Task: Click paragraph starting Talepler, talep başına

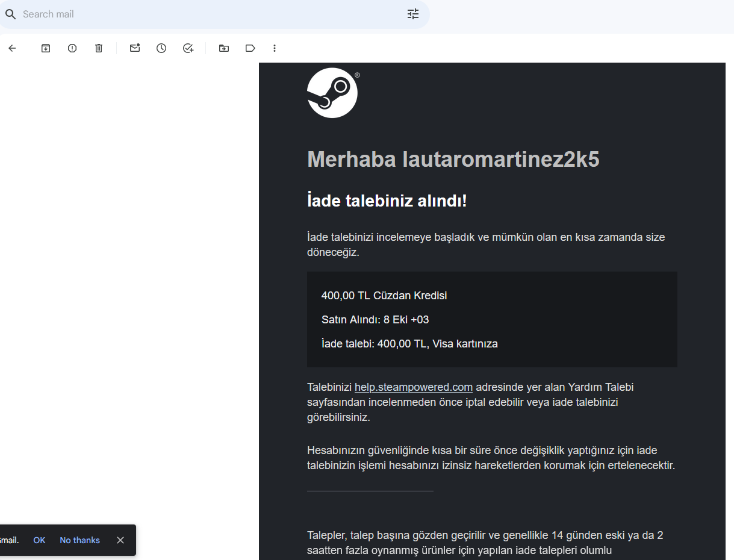Action: (485, 543)
